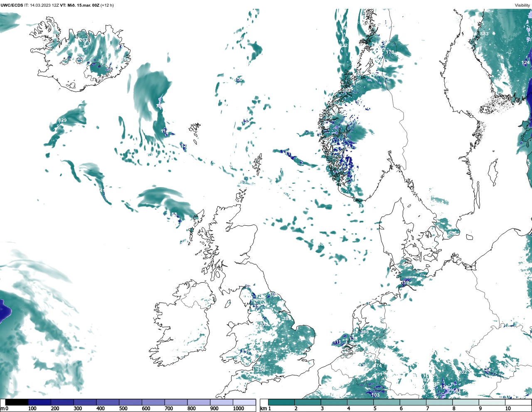The image size is (532, 412).
Task: Click the '256' value over southern England
Action: (261, 370)
